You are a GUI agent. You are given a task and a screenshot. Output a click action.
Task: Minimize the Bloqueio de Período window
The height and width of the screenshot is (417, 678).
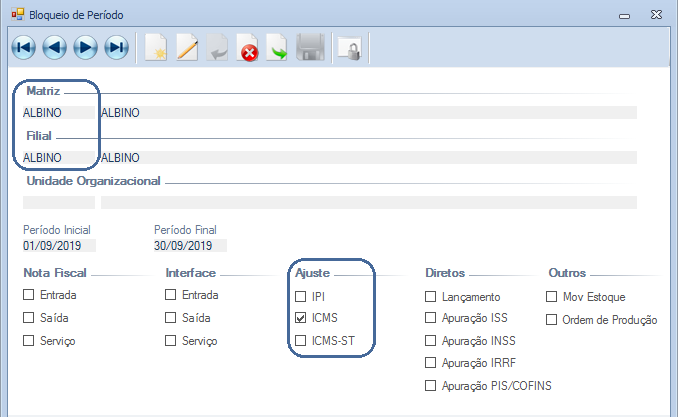pos(624,16)
